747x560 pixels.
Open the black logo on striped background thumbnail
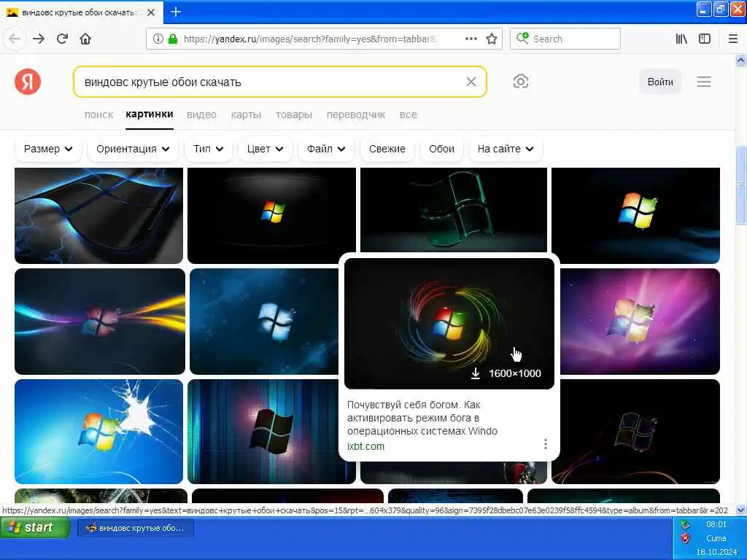tap(263, 432)
